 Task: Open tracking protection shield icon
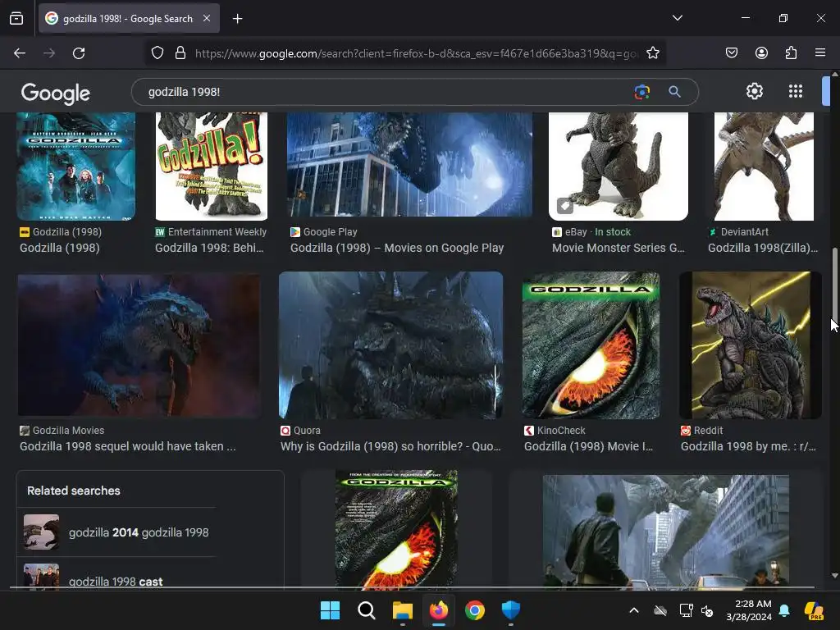157,53
